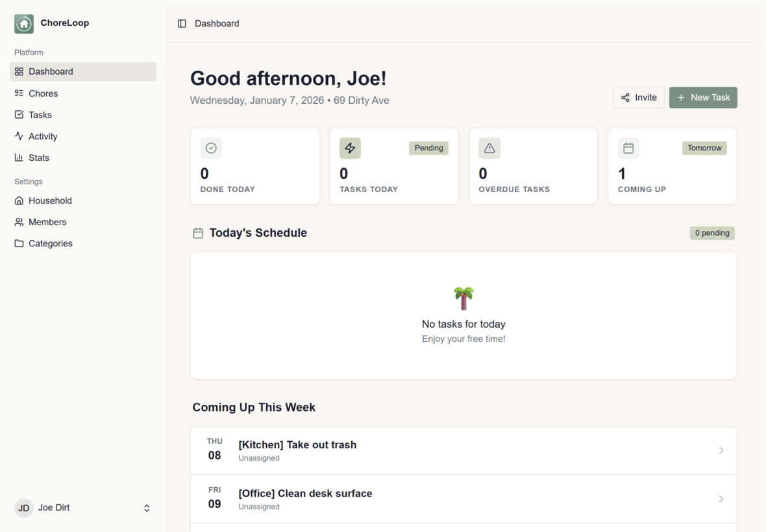This screenshot has height=532, width=766.
Task: Expand the Joe Dirt account switcher arrows
Action: point(147,508)
